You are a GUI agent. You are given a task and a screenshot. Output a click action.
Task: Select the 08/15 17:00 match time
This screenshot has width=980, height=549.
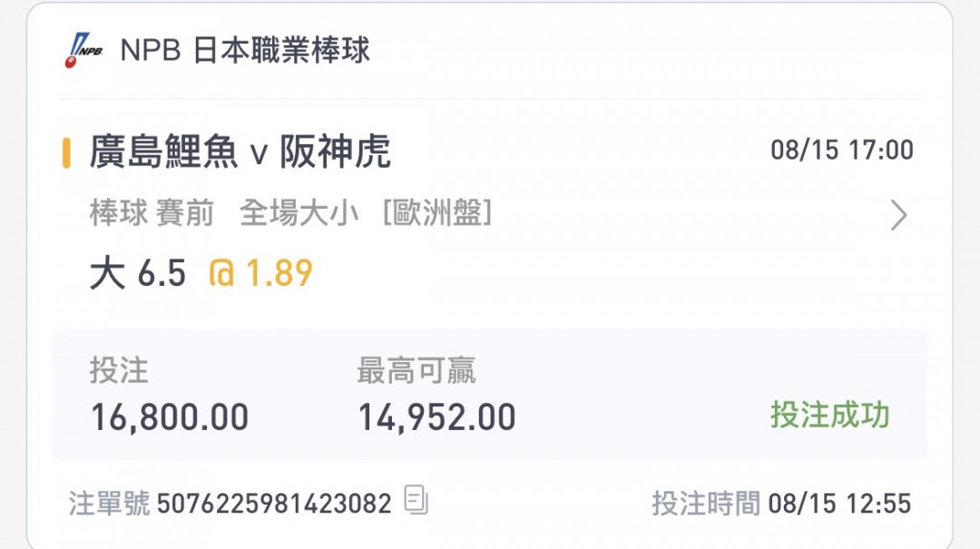pyautogui.click(x=842, y=150)
